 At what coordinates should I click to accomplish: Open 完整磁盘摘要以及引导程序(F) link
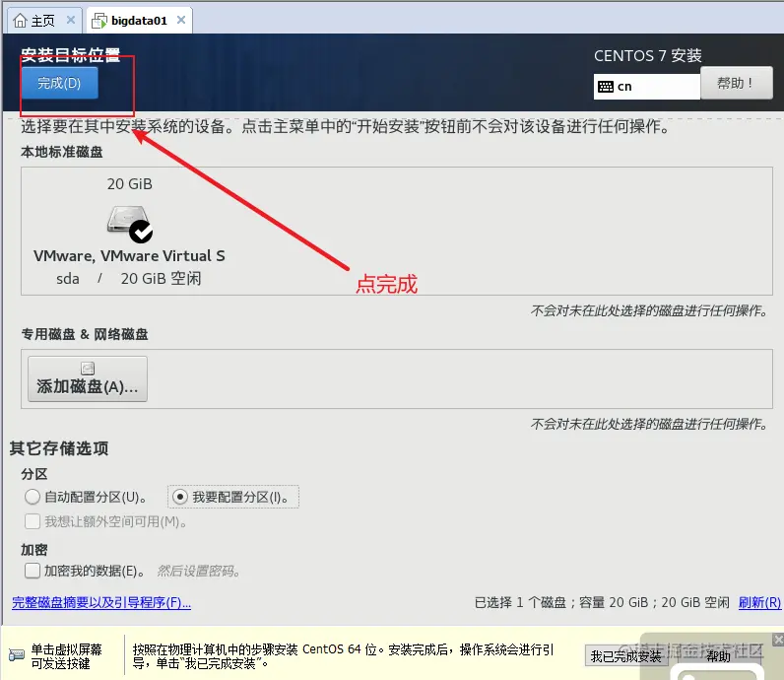point(101,602)
